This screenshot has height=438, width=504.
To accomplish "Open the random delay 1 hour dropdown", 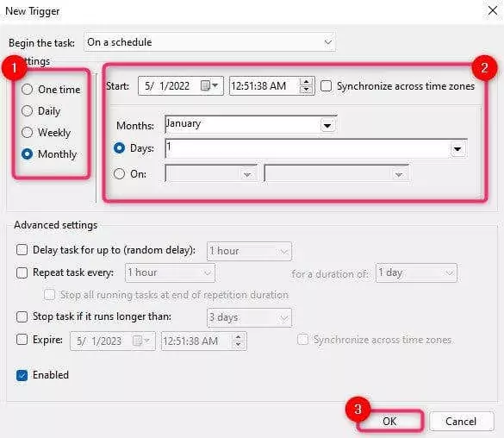I will click(249, 251).
